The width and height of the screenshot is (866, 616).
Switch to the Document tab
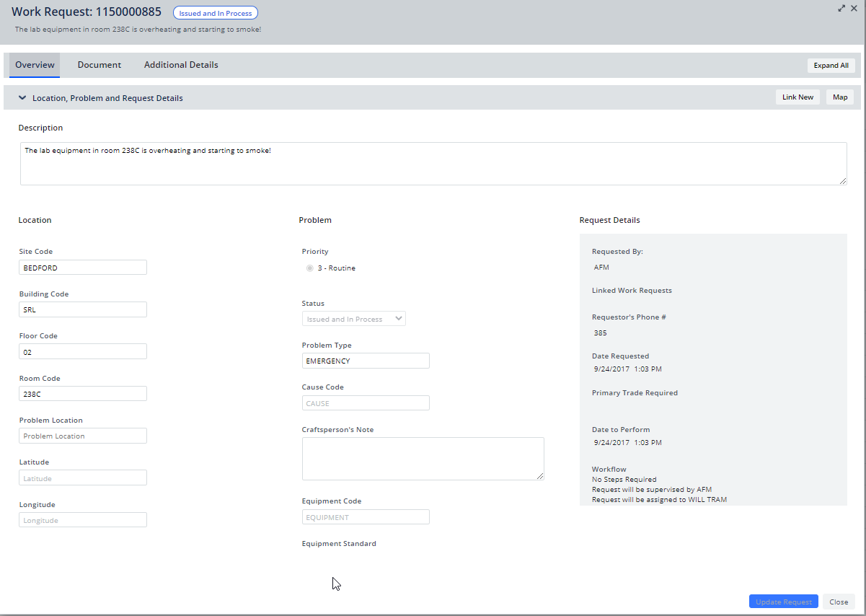[x=99, y=64]
